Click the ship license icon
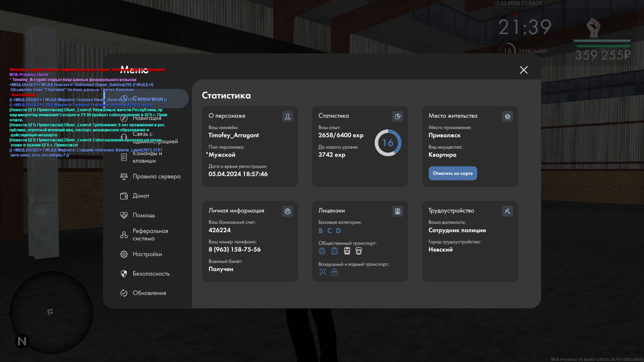Viewport: 644px width, 362px height. tap(334, 272)
